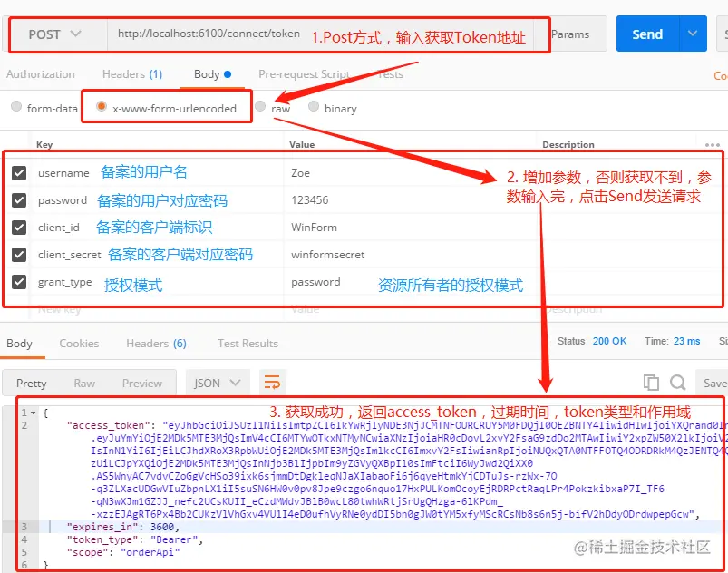Copy response with the copy icon
Image resolution: width=728 pixels, height=573 pixels.
click(651, 383)
